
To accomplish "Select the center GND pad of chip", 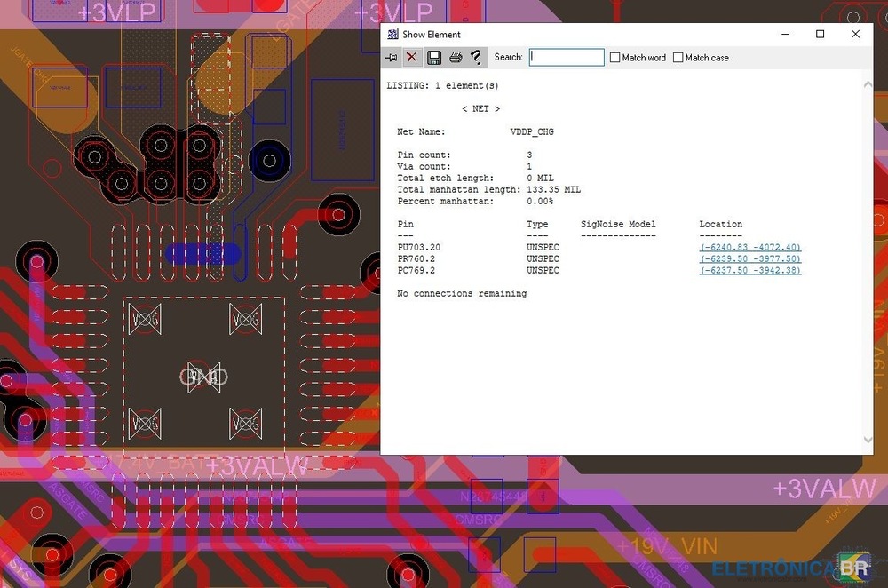I will (x=204, y=378).
